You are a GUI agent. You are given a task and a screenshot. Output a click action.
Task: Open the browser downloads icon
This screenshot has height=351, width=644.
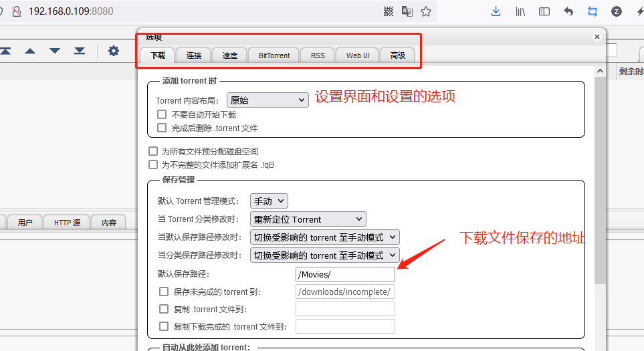point(496,11)
